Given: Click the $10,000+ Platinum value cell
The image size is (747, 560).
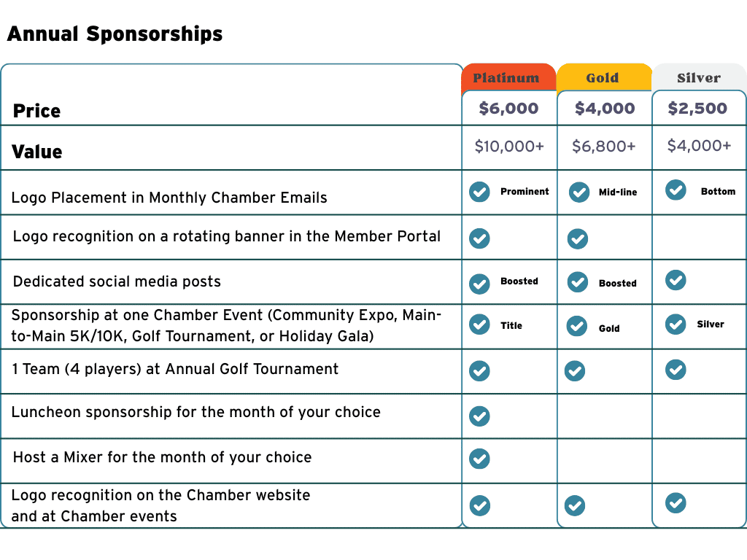Looking at the screenshot, I should click(509, 147).
